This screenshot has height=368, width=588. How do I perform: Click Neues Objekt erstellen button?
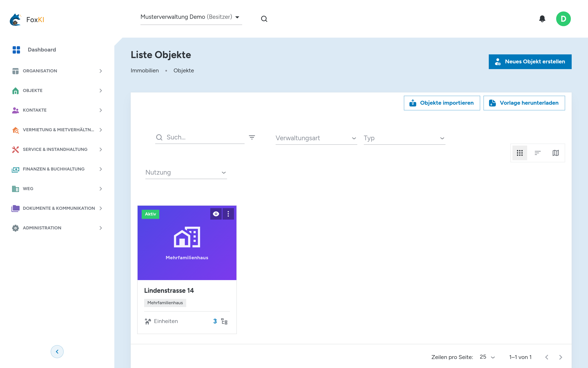pyautogui.click(x=530, y=62)
